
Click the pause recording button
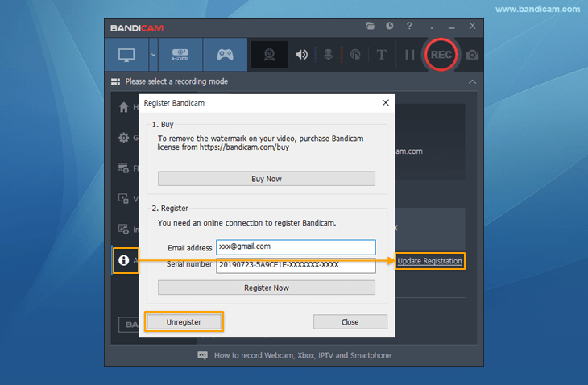pos(410,55)
